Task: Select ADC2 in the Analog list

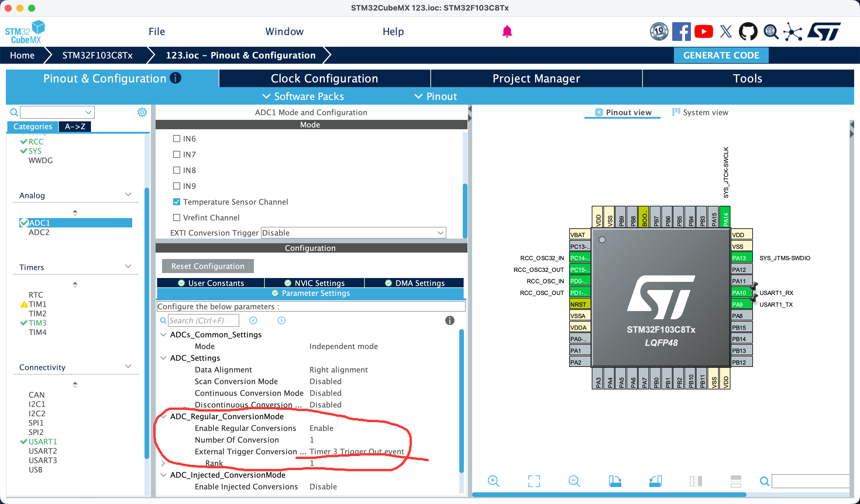Action: pyautogui.click(x=39, y=232)
